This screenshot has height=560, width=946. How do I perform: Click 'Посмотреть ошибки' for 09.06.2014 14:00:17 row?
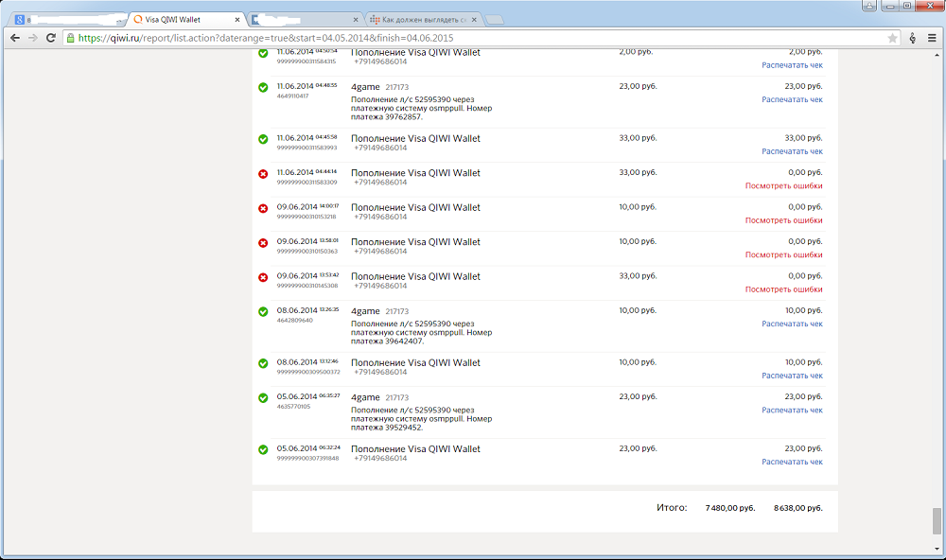(x=783, y=220)
